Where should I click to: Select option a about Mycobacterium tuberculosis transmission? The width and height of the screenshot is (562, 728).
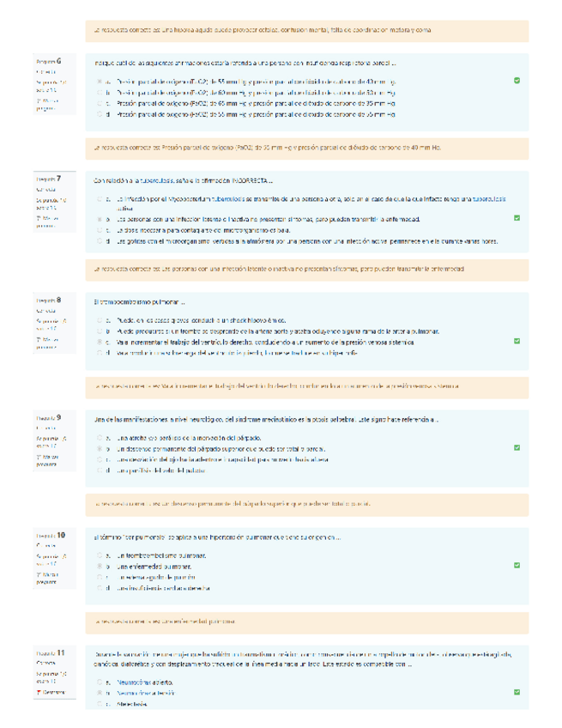(100, 199)
